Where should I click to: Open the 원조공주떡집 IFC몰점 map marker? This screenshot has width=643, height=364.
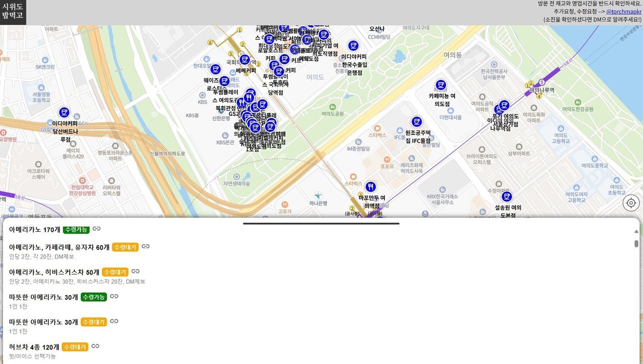[x=417, y=122]
